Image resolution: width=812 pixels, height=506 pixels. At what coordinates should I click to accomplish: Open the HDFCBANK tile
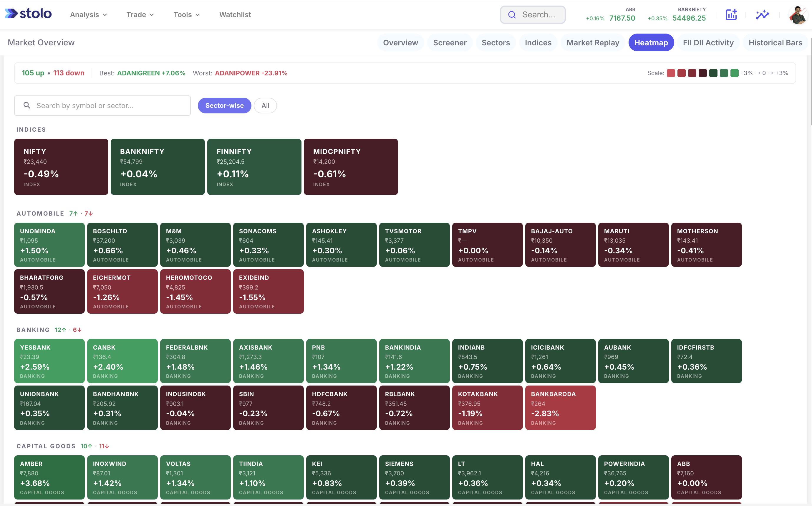[x=342, y=408]
